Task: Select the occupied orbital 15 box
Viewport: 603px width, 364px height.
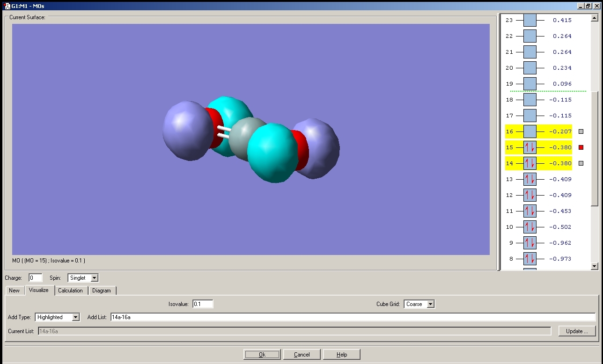Action: pos(529,147)
